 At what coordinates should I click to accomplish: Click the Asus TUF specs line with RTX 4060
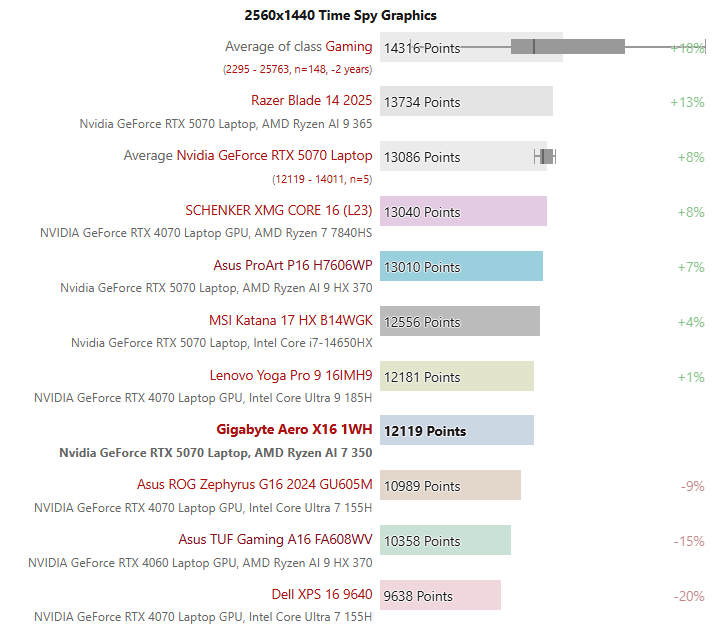(x=200, y=563)
